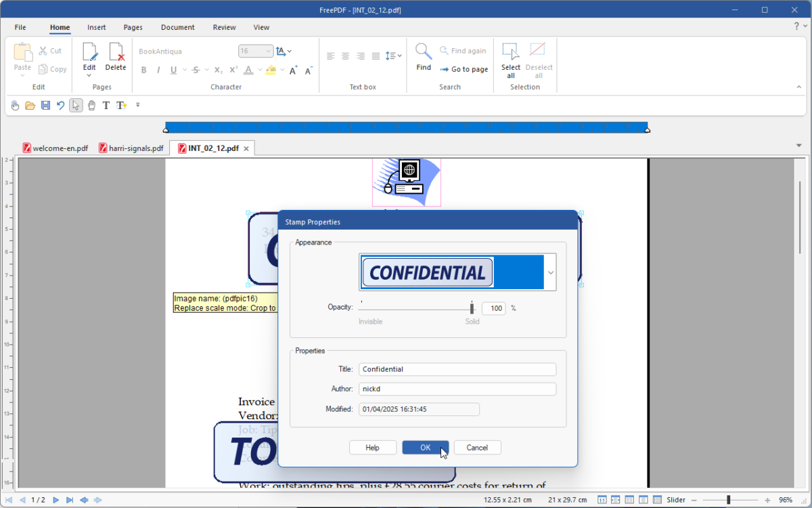The image size is (812, 508).
Task: Select the Text tool (T icon)
Action: [x=106, y=105]
